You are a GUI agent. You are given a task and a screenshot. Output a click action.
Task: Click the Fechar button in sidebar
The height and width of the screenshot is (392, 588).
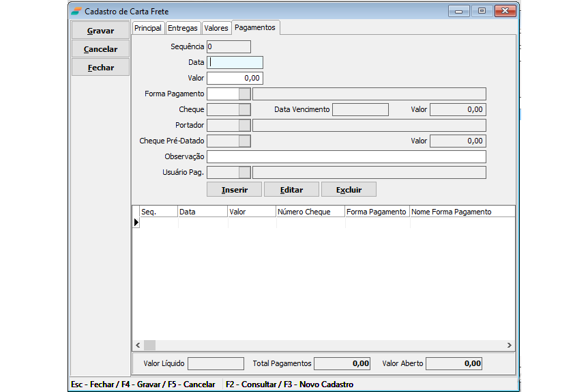100,68
